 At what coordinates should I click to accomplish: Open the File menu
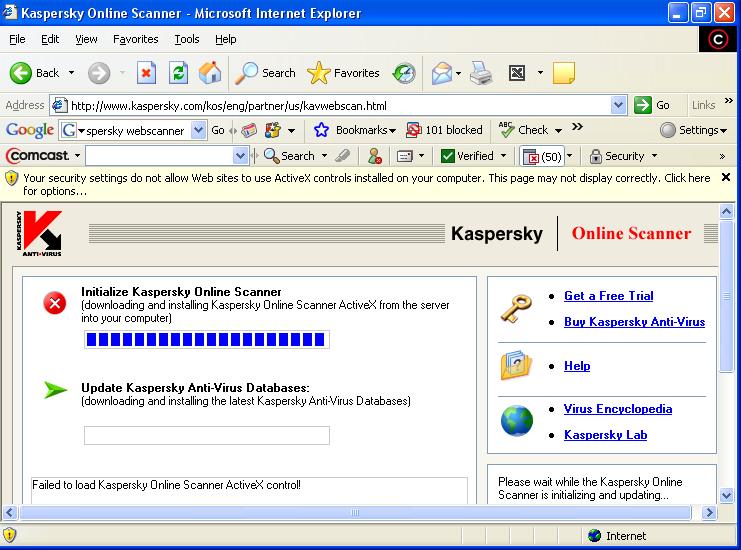[17, 39]
